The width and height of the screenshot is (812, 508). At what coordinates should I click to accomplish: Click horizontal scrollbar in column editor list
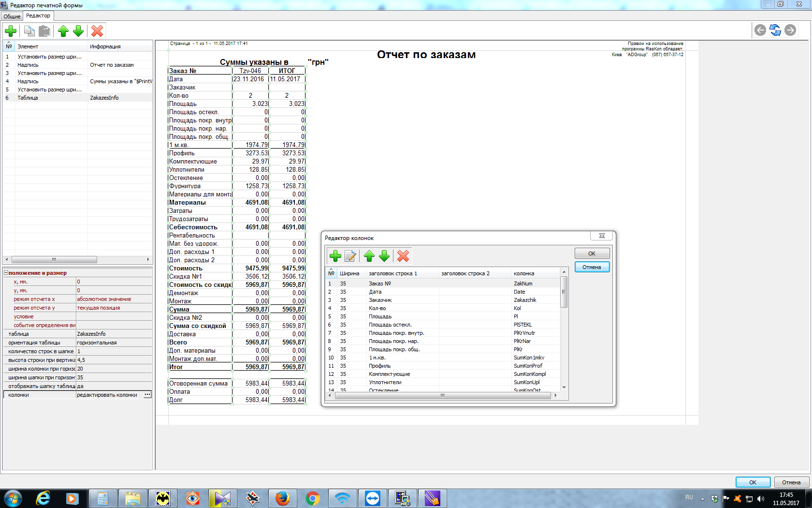tap(442, 395)
